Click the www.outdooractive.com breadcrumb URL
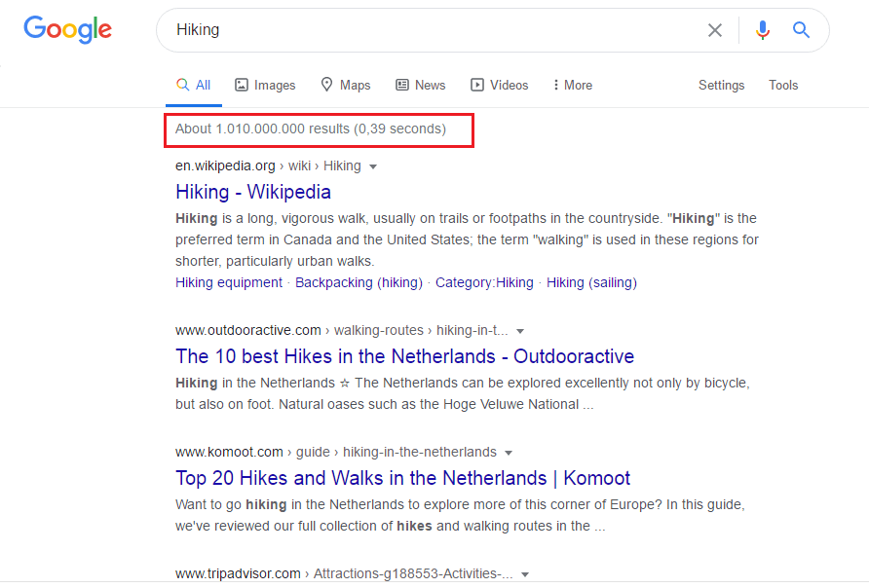 pos(341,331)
